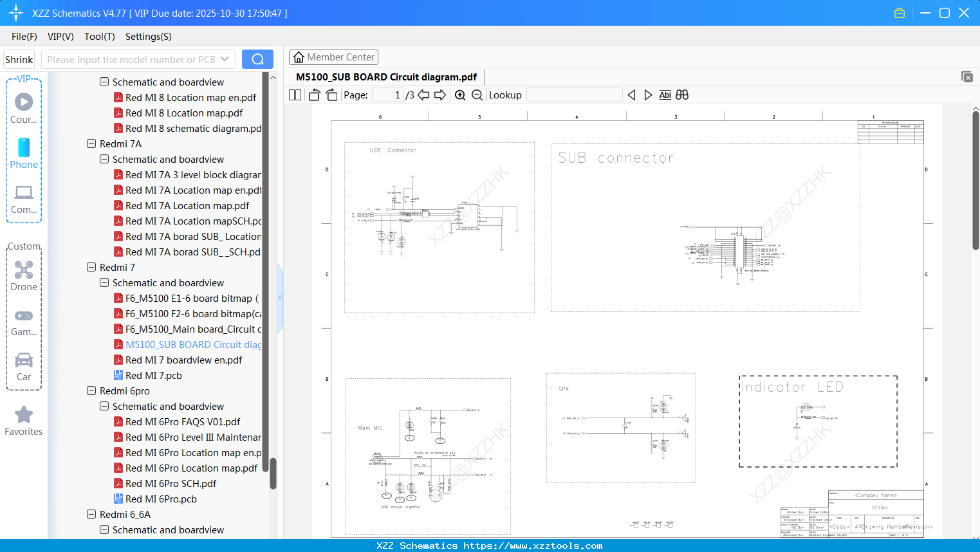
Task: Collapse Redmi 6pro Schematic and boardview
Action: pyautogui.click(x=104, y=406)
